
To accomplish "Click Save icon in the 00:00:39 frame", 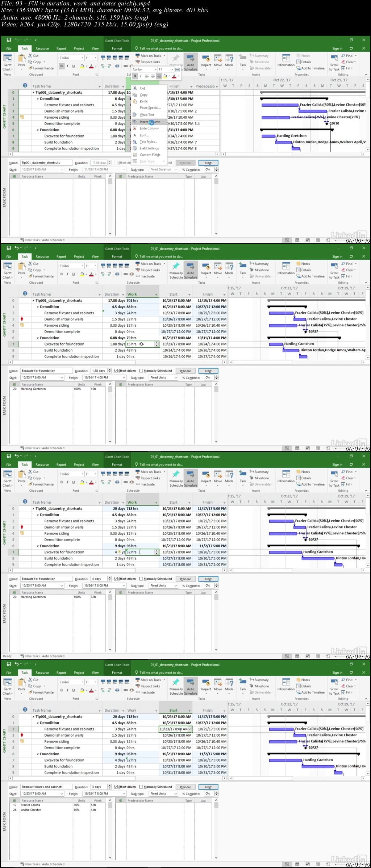I will coord(9,40).
